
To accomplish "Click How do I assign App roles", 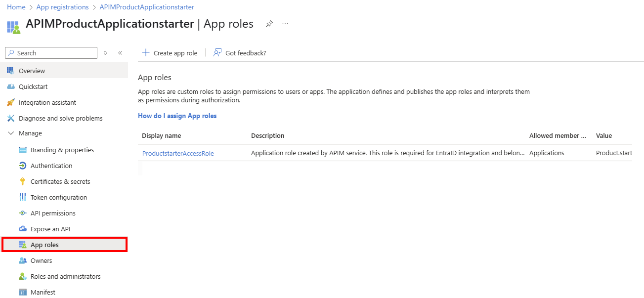I will click(177, 115).
